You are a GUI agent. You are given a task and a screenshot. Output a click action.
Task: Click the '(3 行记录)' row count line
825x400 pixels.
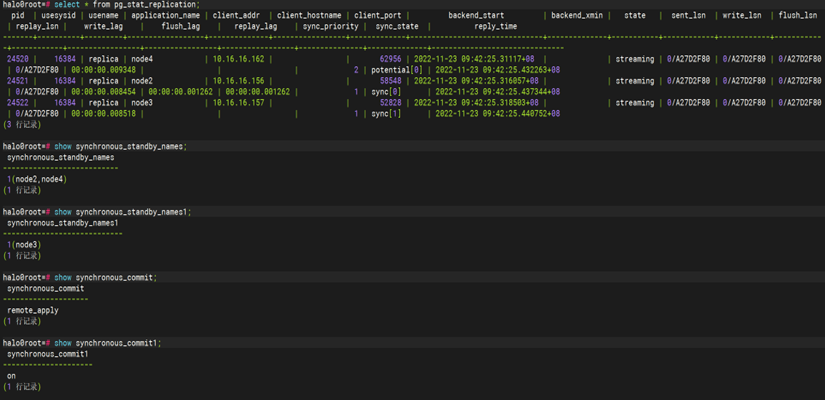coord(22,125)
